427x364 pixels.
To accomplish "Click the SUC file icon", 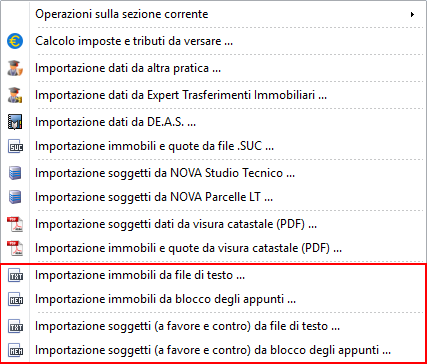I will [15, 146].
